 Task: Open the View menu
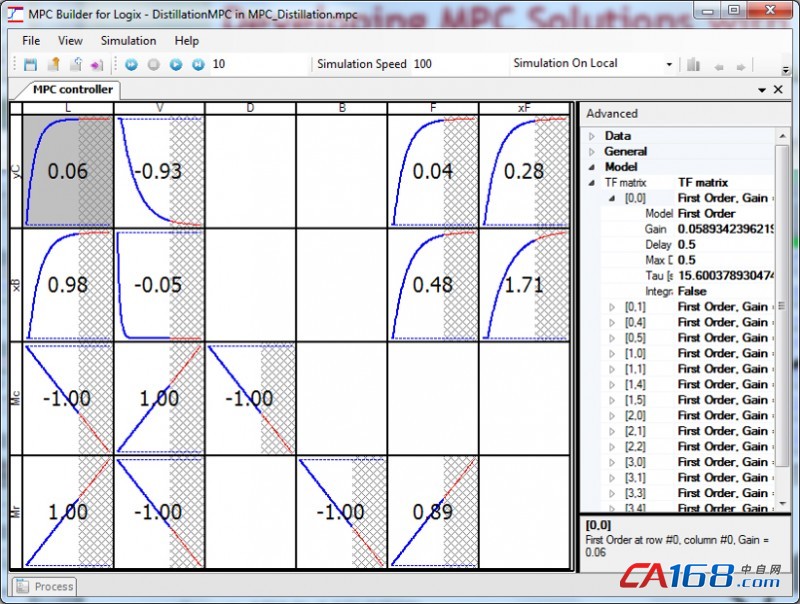click(x=70, y=41)
